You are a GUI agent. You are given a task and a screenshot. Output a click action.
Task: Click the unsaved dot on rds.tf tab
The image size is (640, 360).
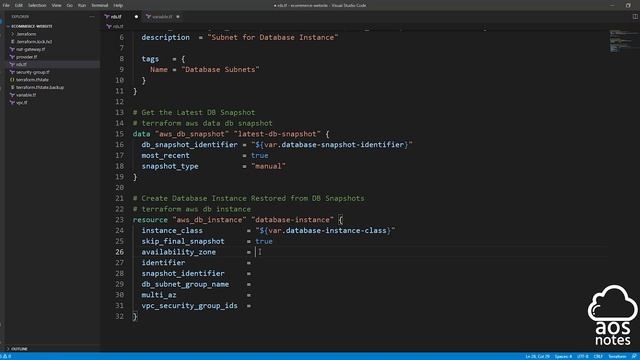[136, 17]
